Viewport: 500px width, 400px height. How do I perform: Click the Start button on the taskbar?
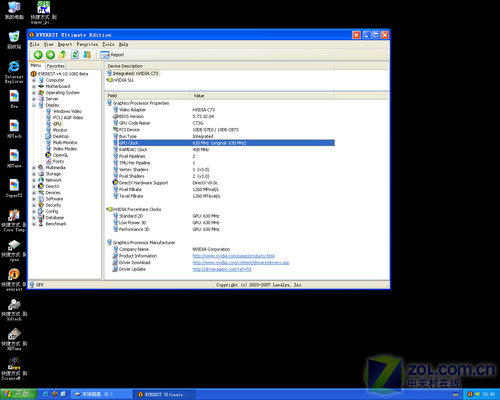tap(18, 394)
